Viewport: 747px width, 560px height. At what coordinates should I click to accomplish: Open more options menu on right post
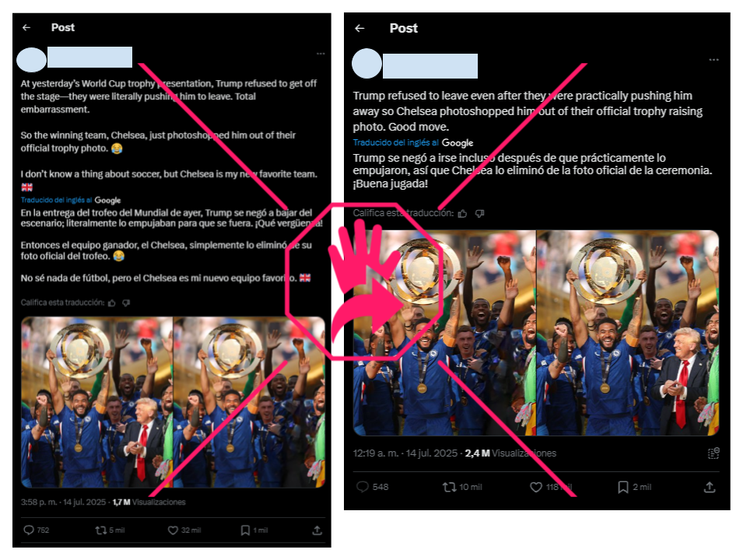point(714,60)
